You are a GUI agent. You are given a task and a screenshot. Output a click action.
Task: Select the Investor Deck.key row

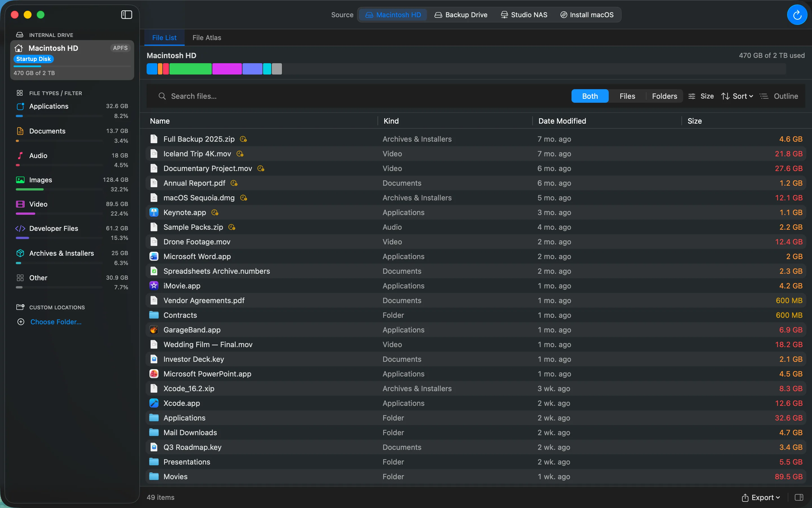click(x=476, y=359)
